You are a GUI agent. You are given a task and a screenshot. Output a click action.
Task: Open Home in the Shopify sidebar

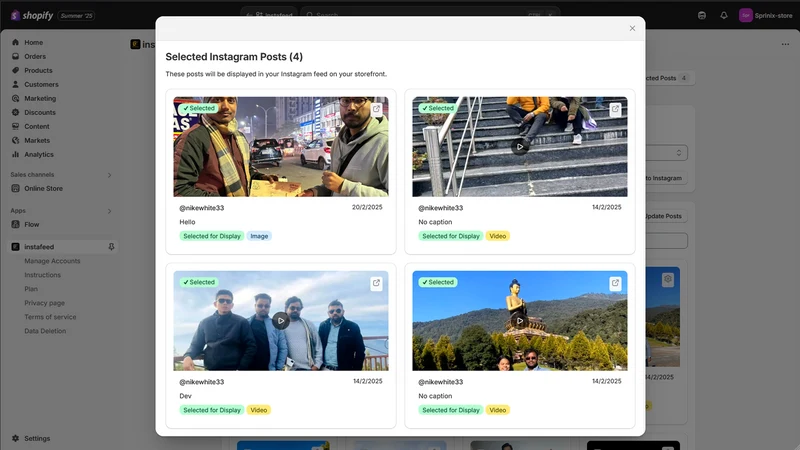coord(33,42)
